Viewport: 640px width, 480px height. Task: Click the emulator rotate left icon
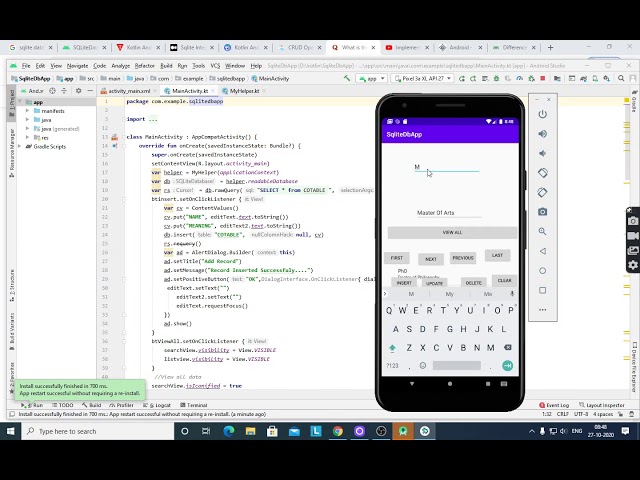542,173
